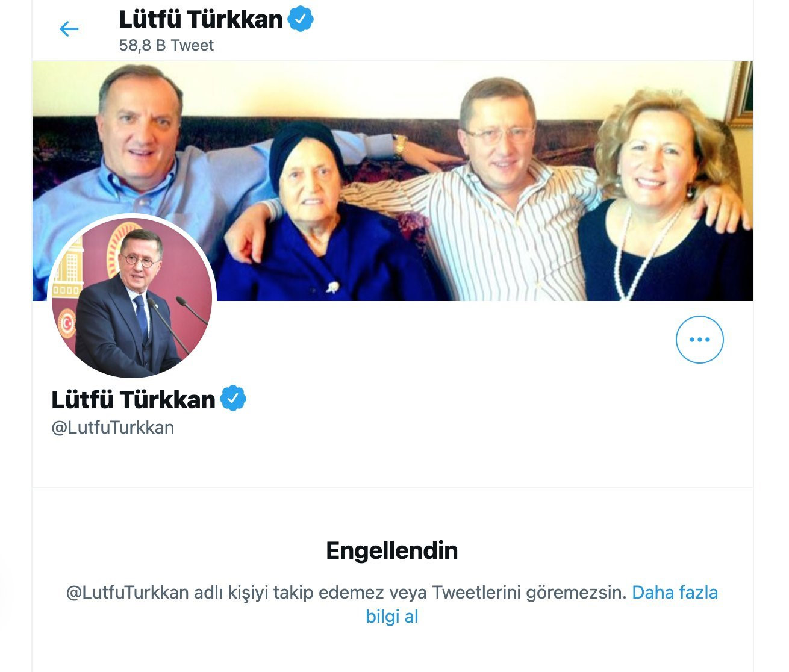
Task: Click verified badge beside profile name
Action: pyautogui.click(x=233, y=399)
